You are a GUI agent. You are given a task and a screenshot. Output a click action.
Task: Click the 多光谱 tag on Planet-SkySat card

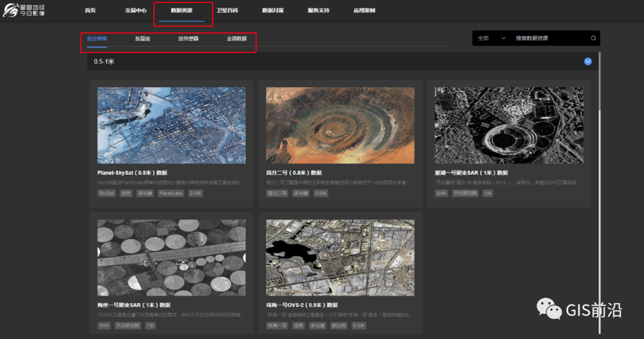145,193
